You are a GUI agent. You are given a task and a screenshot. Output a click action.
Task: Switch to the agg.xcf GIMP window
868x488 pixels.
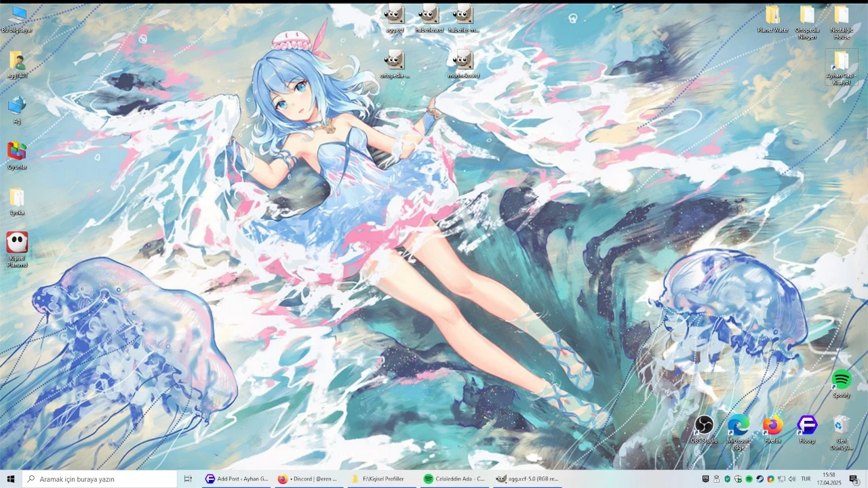tap(526, 479)
